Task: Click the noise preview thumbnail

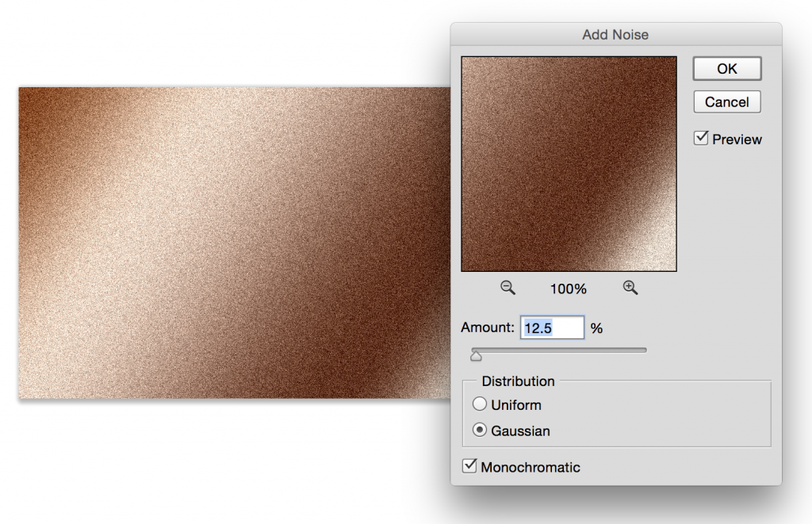Action: click(568, 163)
